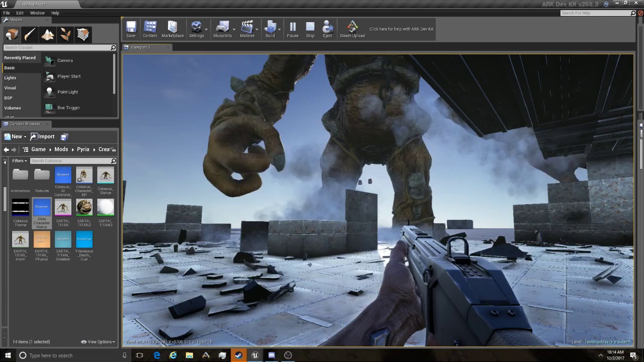The image size is (644, 362).
Task: Click the Pyria breadcrumb folder
Action: (83, 149)
